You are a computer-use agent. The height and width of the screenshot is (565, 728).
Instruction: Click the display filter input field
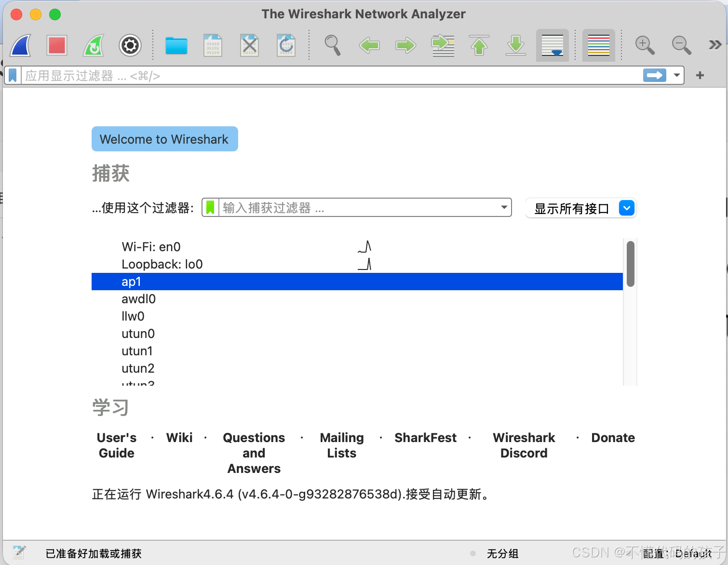click(x=332, y=76)
